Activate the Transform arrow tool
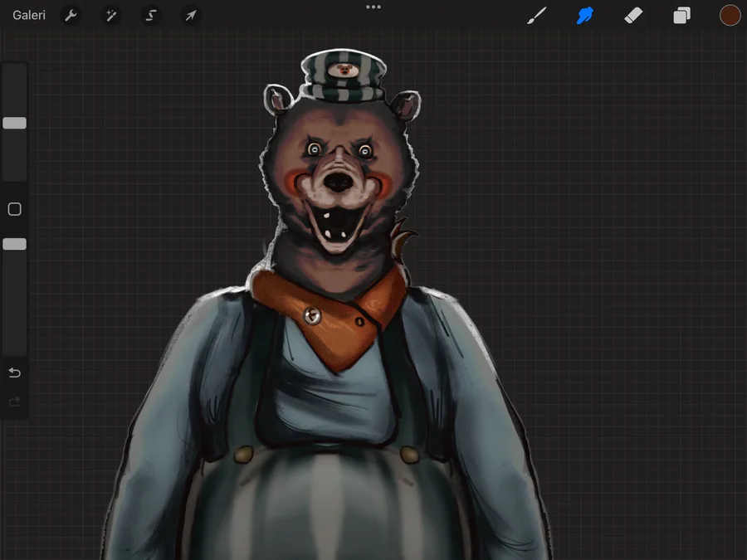This screenshot has width=747, height=560. click(x=191, y=16)
